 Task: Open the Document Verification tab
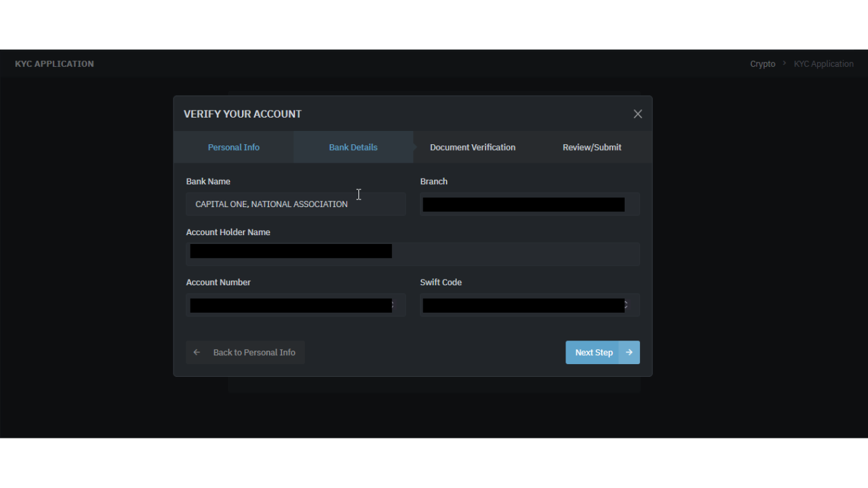(x=472, y=147)
